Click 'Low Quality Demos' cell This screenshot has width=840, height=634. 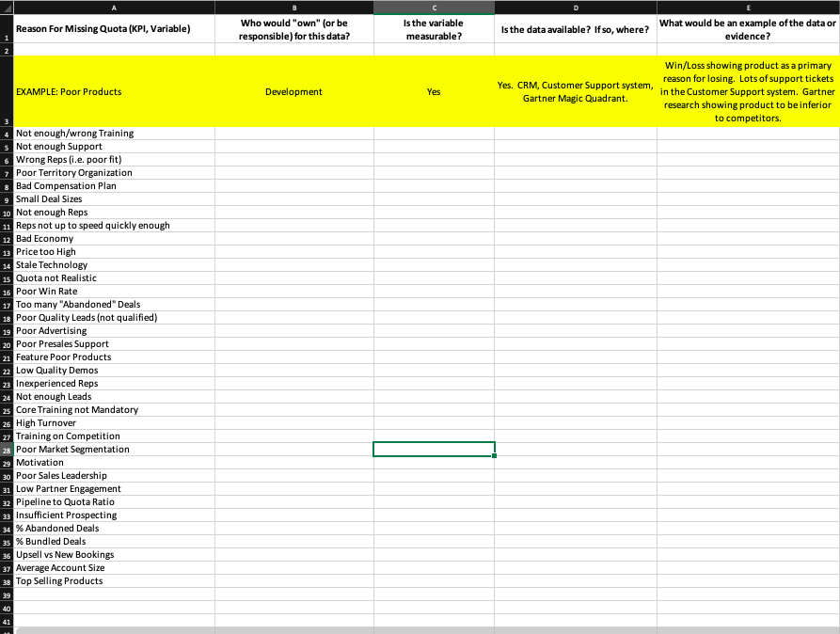114,371
